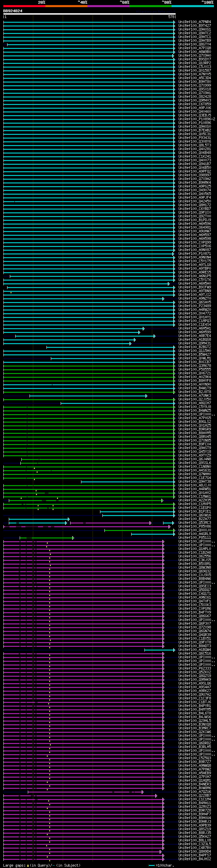Screen dimensions: 217x868
Task: Click the UniRef100_B7EAB2 label
Action: click(x=195, y=130)
